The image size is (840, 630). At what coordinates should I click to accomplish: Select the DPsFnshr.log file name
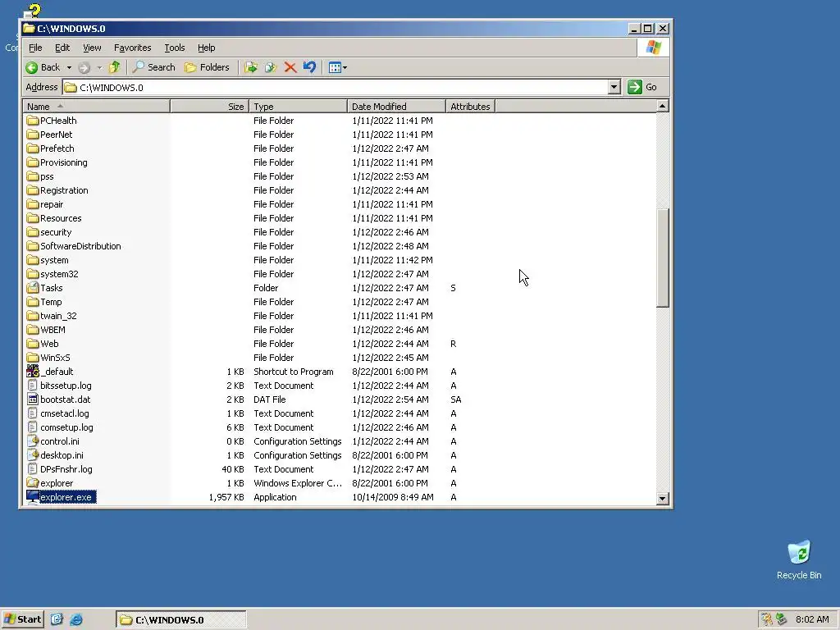66,468
